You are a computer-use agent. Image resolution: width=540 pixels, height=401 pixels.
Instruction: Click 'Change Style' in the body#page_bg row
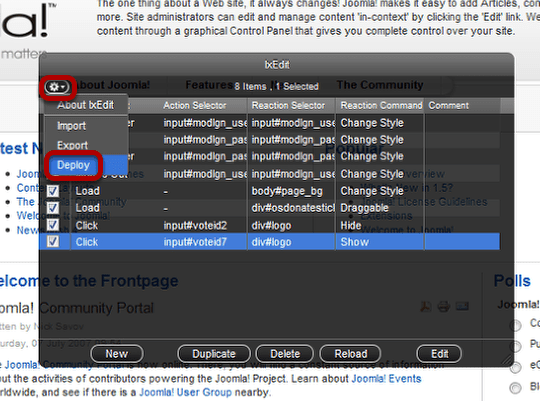[380, 191]
